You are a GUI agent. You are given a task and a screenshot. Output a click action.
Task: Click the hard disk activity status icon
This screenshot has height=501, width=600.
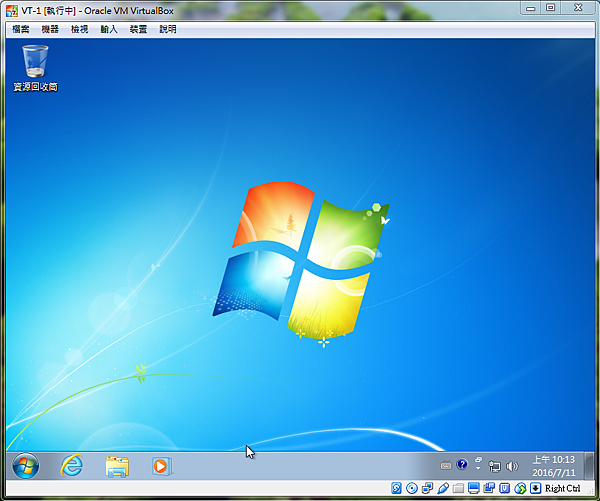click(x=396, y=488)
